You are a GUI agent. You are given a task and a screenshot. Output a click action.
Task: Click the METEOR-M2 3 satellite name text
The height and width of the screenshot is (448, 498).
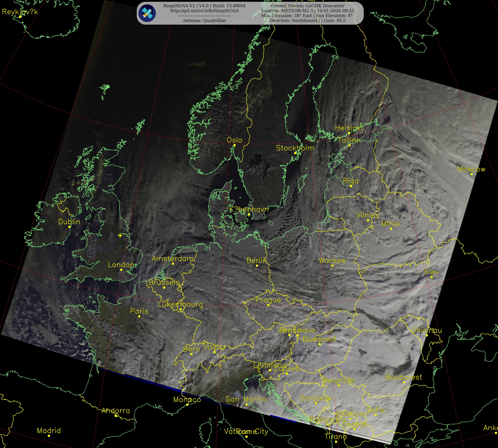click(297, 11)
